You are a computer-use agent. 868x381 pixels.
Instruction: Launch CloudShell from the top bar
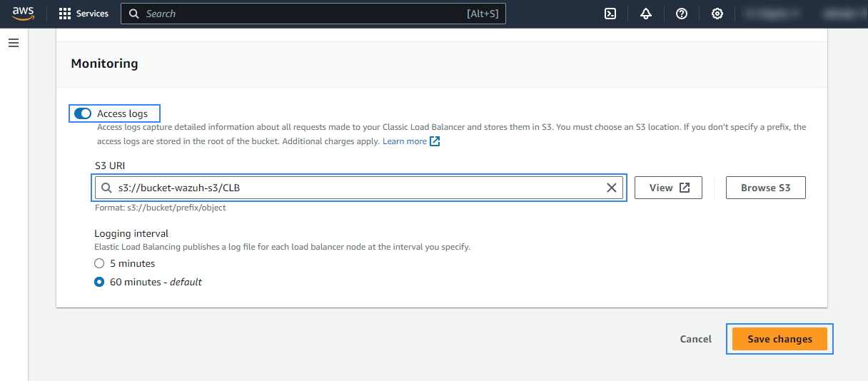[610, 14]
